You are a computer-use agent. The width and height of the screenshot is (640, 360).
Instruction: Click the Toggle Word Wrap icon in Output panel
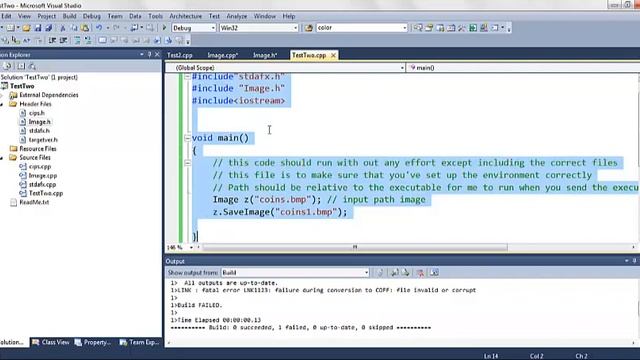point(434,273)
